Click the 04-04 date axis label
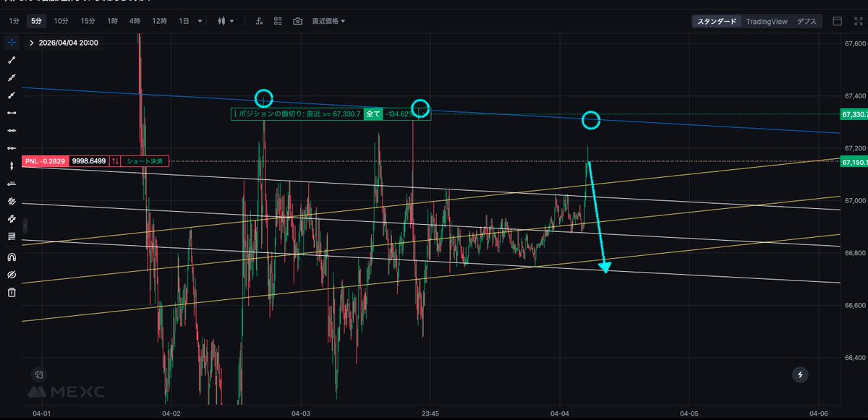The height and width of the screenshot is (420, 868). [560, 414]
